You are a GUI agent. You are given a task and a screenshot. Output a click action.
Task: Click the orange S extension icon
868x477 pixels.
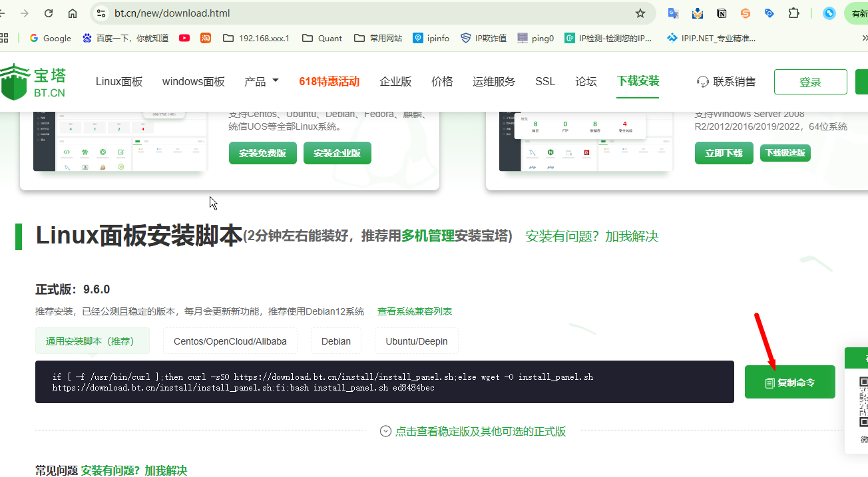point(746,13)
